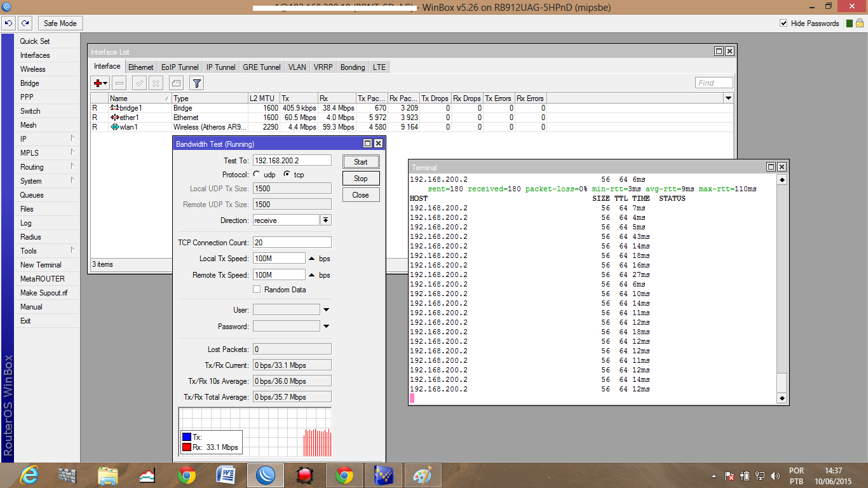Switch to the GRE Tunnel tab
This screenshot has height=488, width=868.
[262, 67]
